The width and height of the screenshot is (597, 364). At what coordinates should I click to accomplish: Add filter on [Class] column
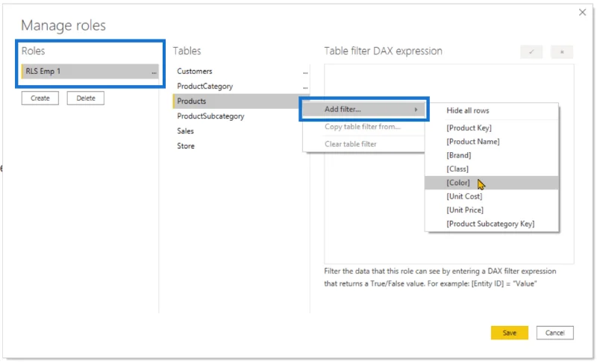(x=492, y=169)
